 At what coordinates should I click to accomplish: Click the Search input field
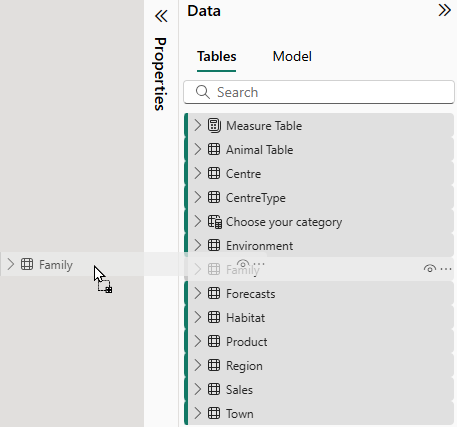click(319, 92)
